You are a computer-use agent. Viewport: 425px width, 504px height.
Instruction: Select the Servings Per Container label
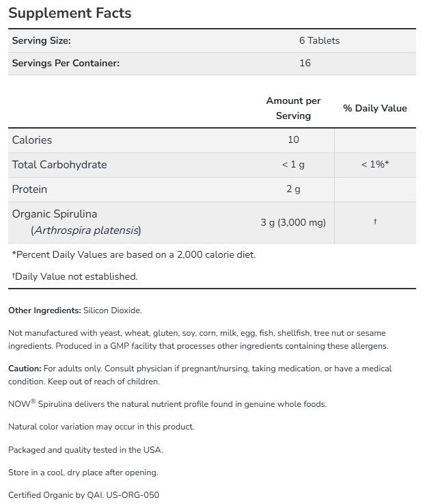pyautogui.click(x=66, y=63)
